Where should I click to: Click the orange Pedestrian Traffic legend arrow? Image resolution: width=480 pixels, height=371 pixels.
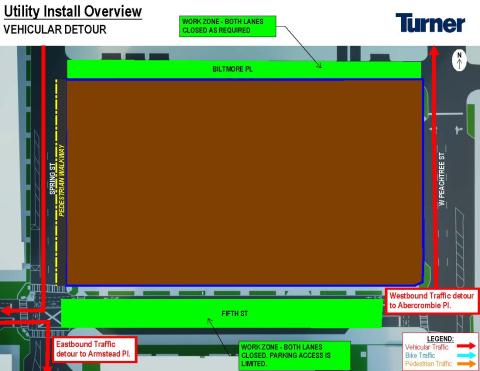click(x=466, y=364)
